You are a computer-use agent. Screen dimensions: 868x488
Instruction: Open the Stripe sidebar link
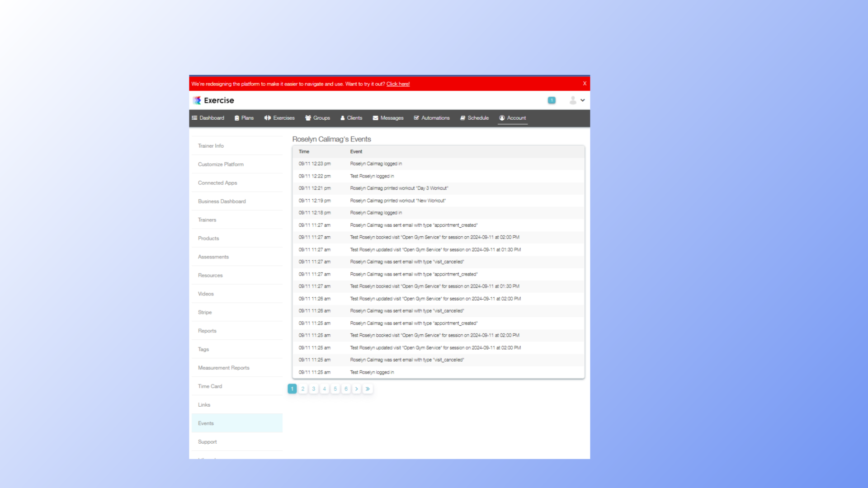point(204,312)
